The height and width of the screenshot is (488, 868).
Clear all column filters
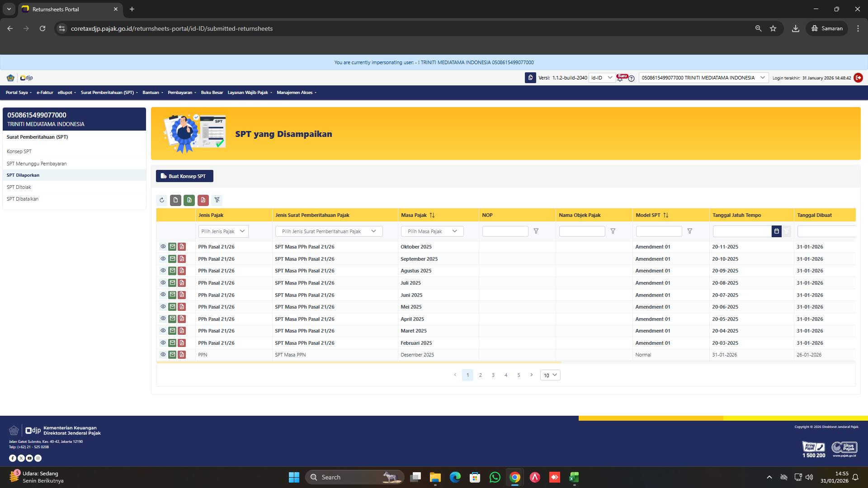tap(217, 200)
